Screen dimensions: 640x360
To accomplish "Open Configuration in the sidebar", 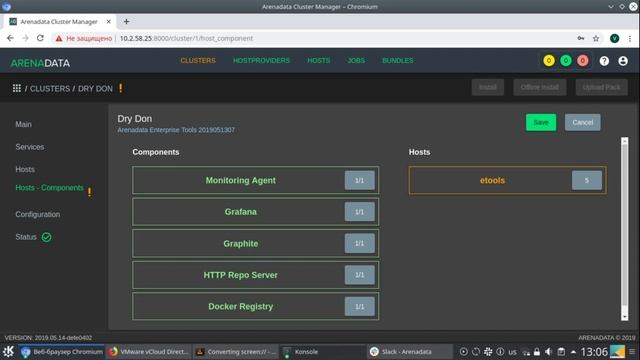I will (x=38, y=214).
